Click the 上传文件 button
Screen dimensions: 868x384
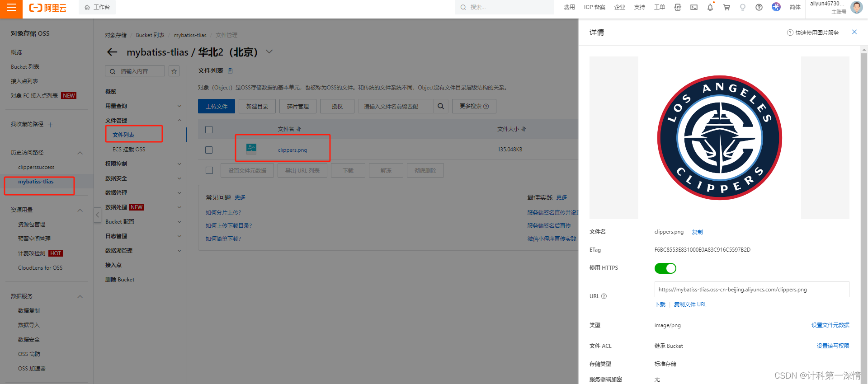[x=217, y=106]
